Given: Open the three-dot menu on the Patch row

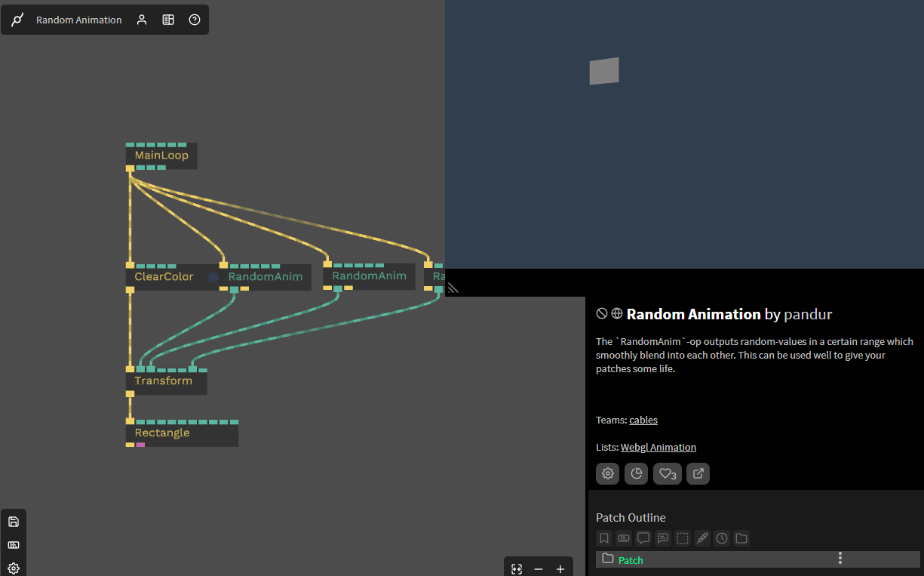Looking at the screenshot, I should (x=840, y=559).
